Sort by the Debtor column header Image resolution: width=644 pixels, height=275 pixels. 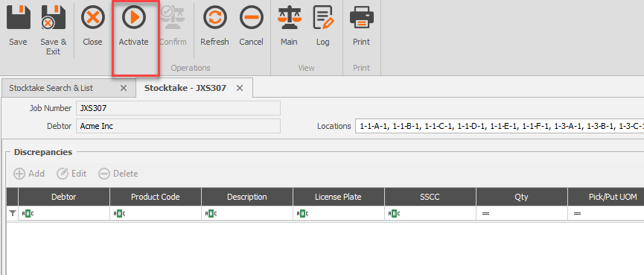(64, 197)
